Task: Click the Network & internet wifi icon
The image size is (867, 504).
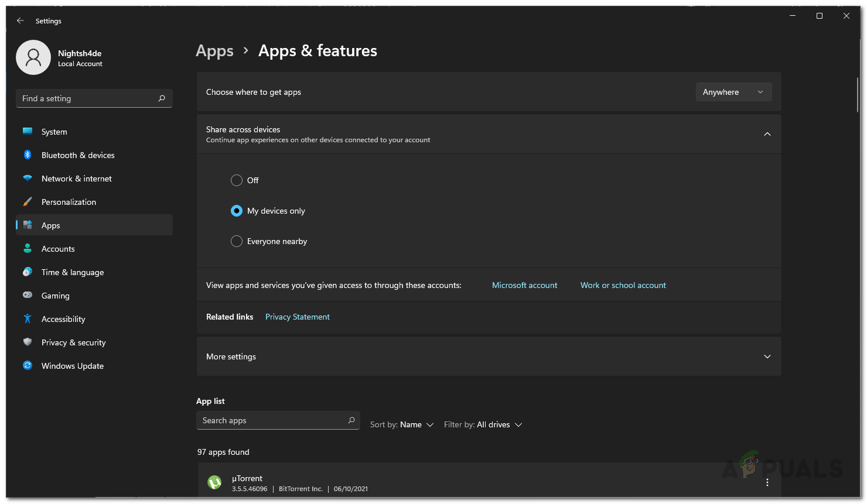Action: [28, 179]
